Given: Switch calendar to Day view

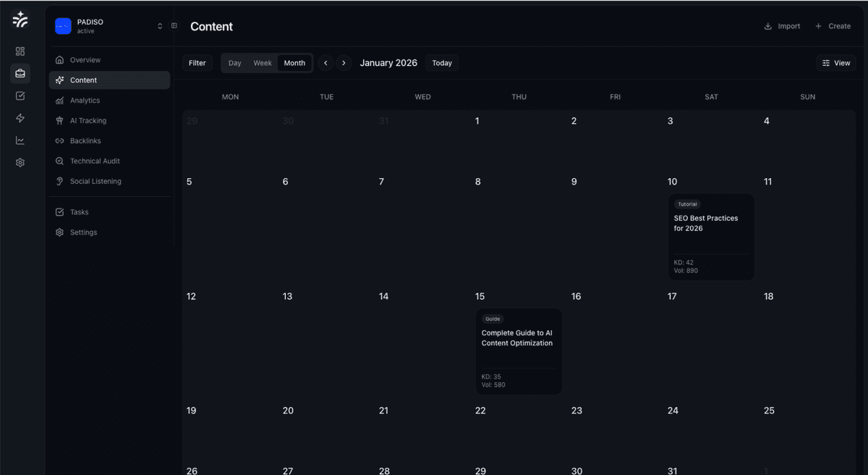Looking at the screenshot, I should pyautogui.click(x=235, y=63).
